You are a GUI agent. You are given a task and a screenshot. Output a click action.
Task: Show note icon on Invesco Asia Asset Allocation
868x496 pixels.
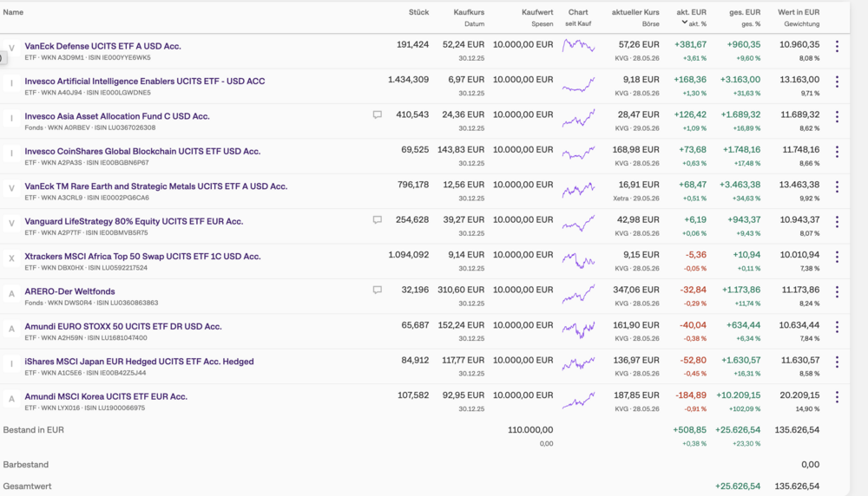tap(377, 115)
